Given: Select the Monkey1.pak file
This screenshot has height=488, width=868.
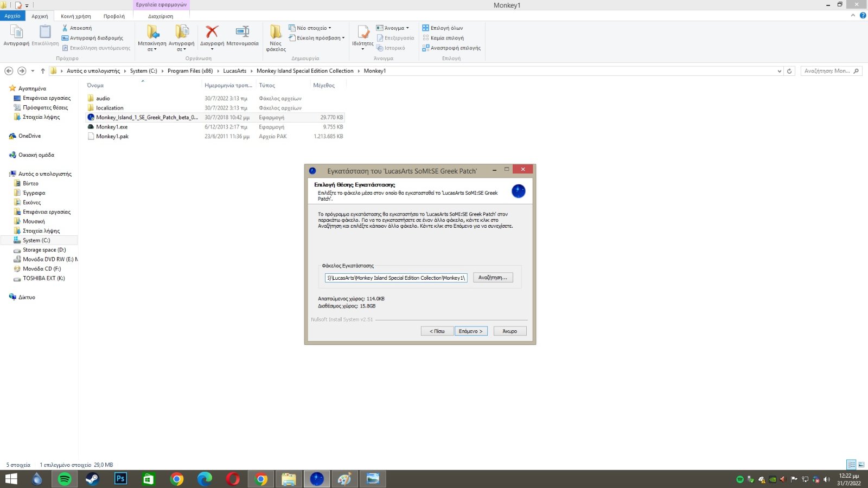Looking at the screenshot, I should 112,137.
